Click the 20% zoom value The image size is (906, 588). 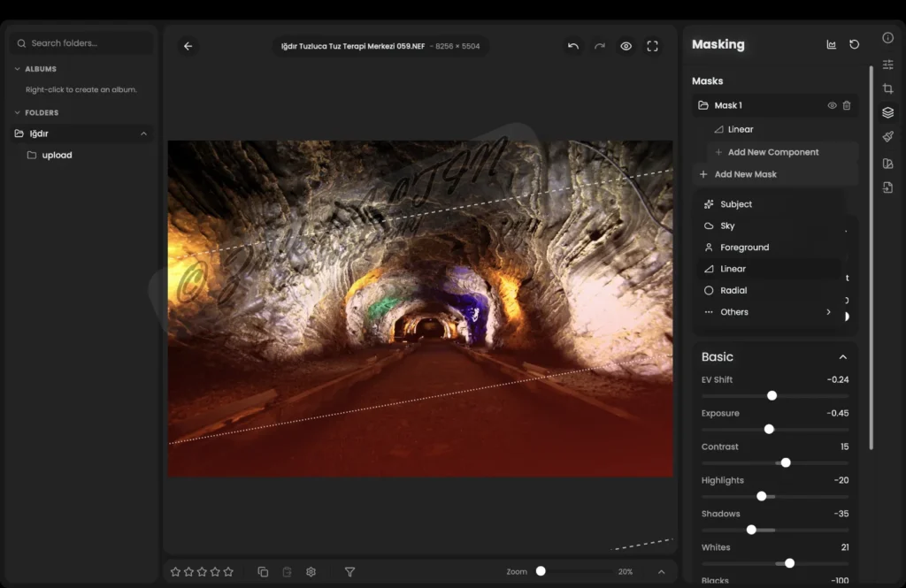626,572
